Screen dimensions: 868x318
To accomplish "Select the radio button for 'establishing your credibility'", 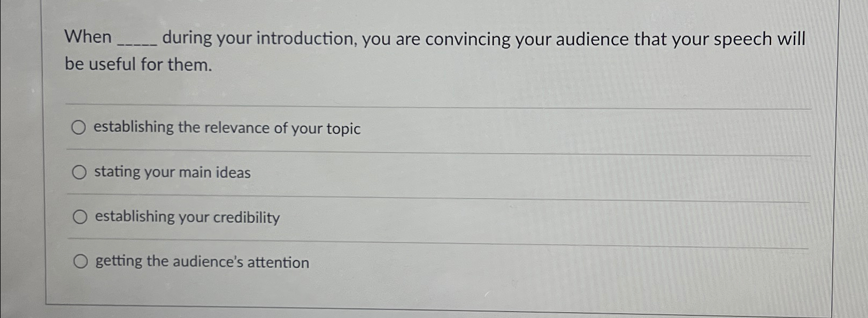I will point(80,216).
